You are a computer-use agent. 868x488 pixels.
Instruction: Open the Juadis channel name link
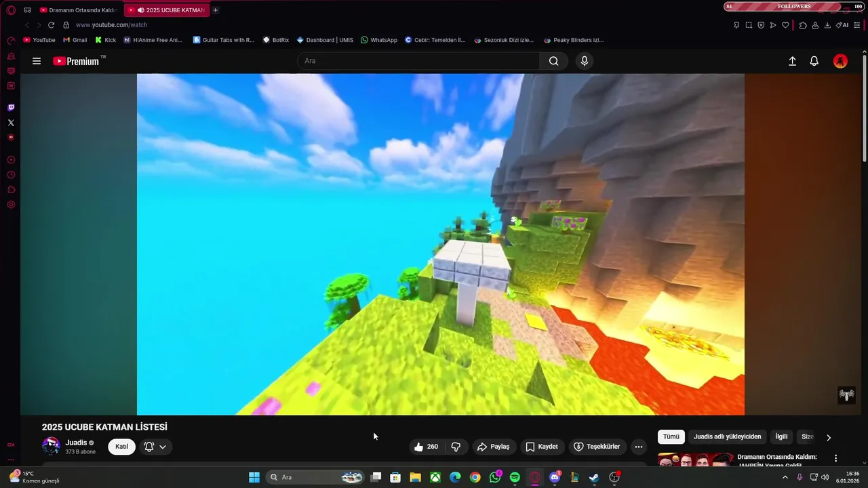[76, 443]
